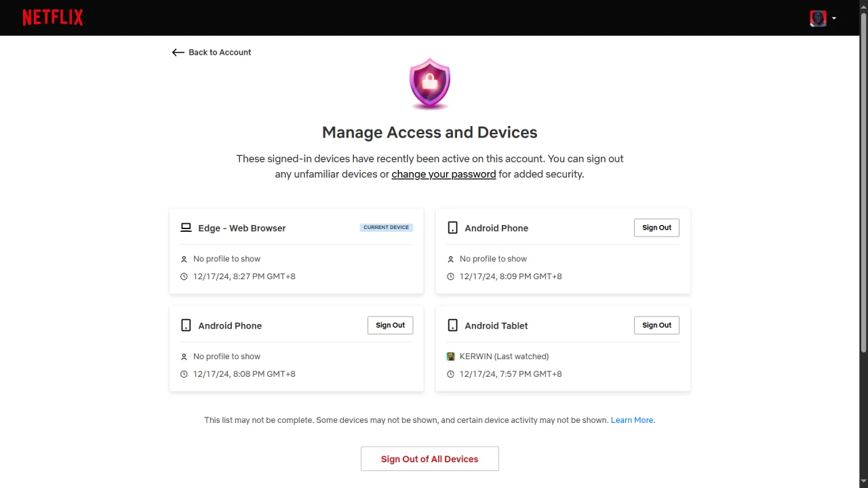This screenshot has width=868, height=488.
Task: Click the phone icon on the 8:09 PM Android Phone
Action: [x=452, y=228]
